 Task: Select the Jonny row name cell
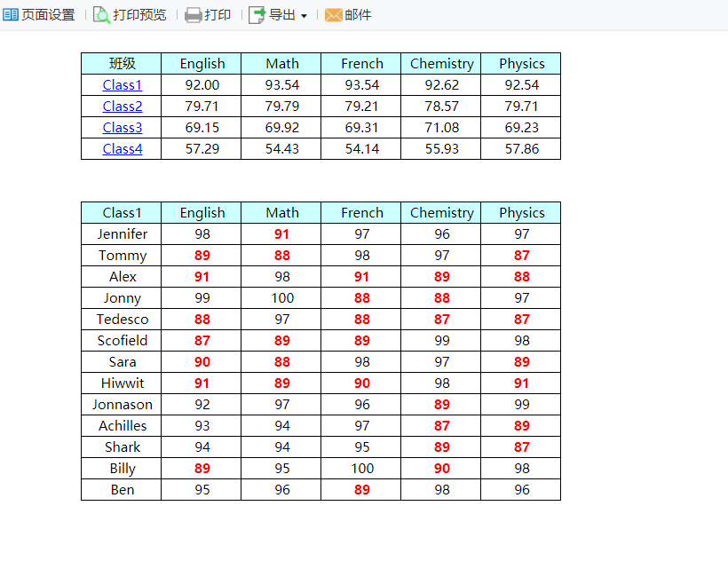coord(121,298)
